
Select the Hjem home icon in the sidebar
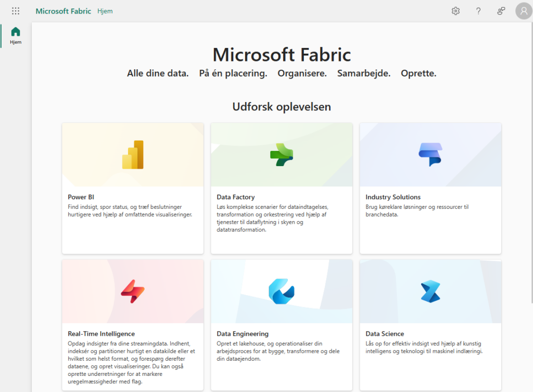16,35
